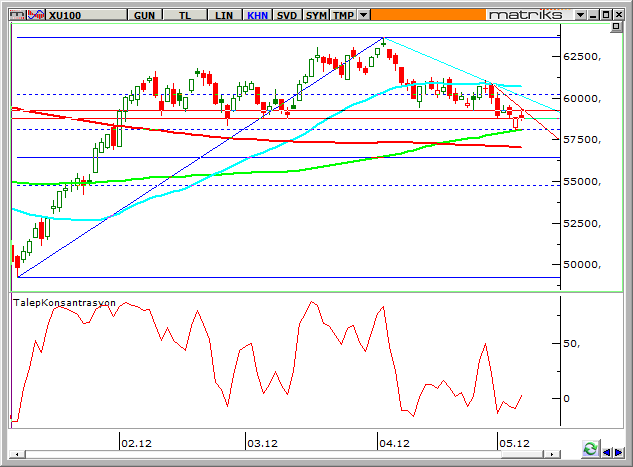
Task: Click the green refresh icon
Action: (591, 449)
